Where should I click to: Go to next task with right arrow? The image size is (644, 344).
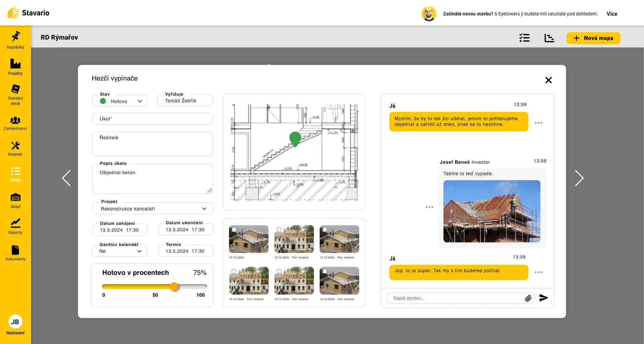579,178
